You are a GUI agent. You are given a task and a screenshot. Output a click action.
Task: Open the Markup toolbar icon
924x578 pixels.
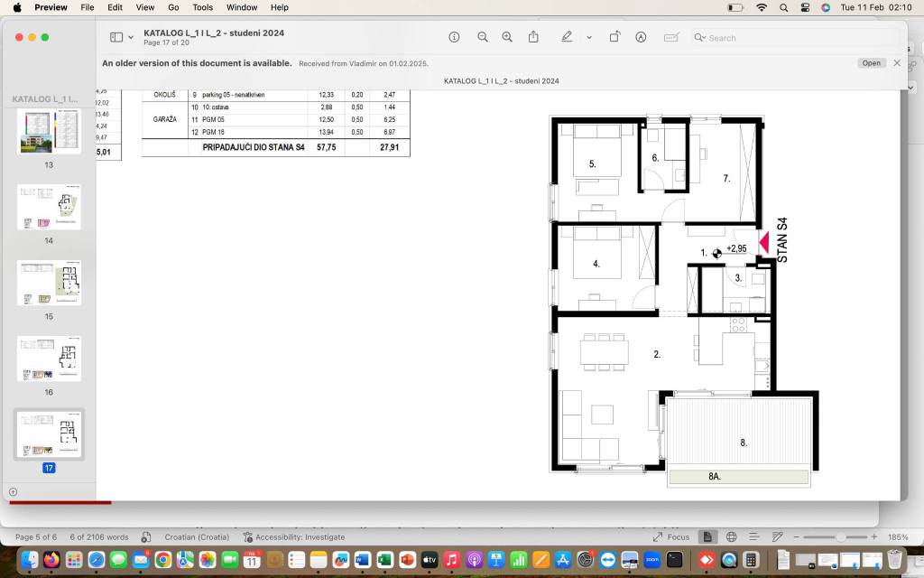641,37
